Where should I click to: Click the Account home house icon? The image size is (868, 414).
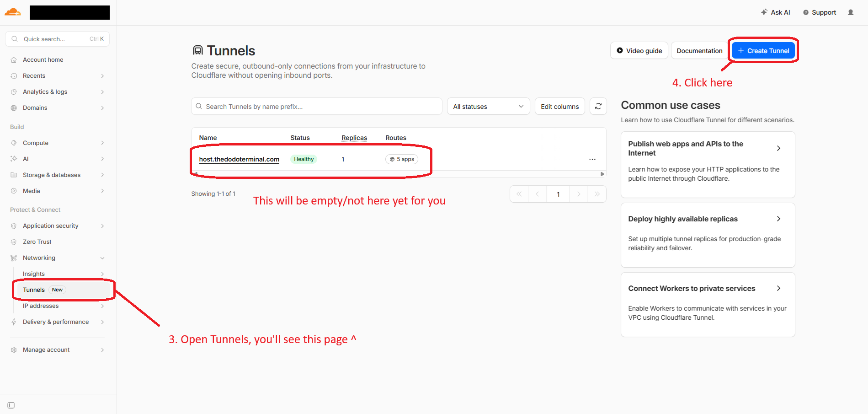(x=14, y=60)
